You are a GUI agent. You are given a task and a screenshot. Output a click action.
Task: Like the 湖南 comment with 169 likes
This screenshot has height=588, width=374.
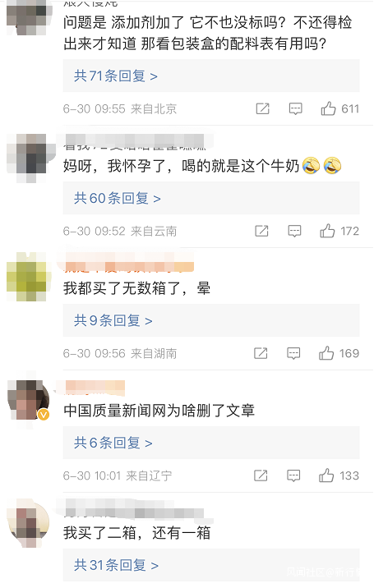click(326, 353)
